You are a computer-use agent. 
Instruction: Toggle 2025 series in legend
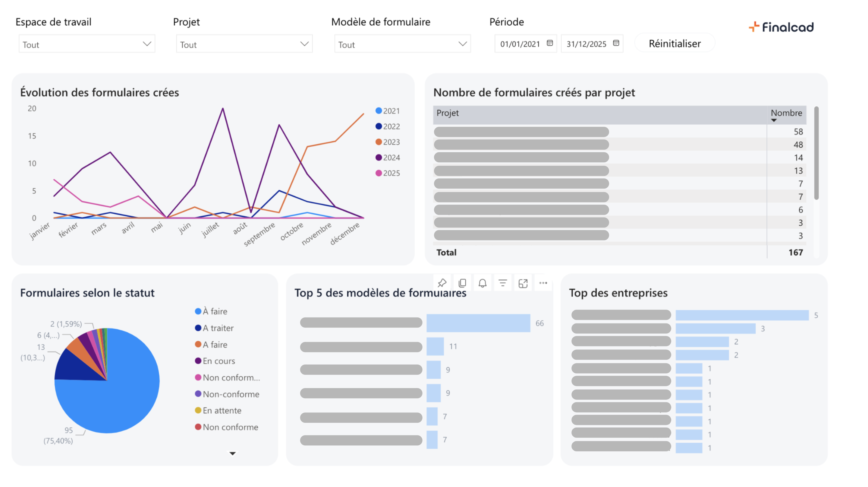(x=388, y=173)
